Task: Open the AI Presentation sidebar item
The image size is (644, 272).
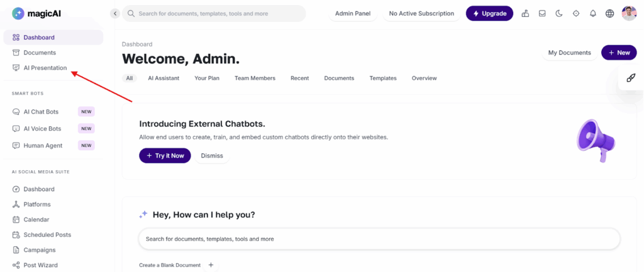Action: [x=45, y=68]
